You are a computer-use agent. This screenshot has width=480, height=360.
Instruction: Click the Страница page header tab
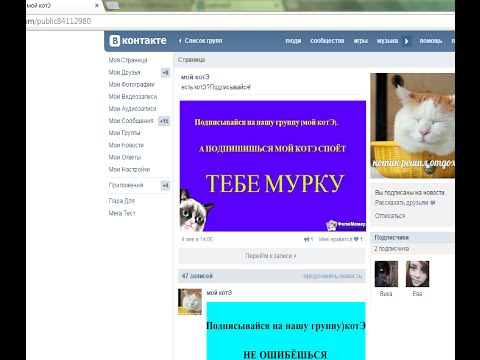pyautogui.click(x=191, y=60)
